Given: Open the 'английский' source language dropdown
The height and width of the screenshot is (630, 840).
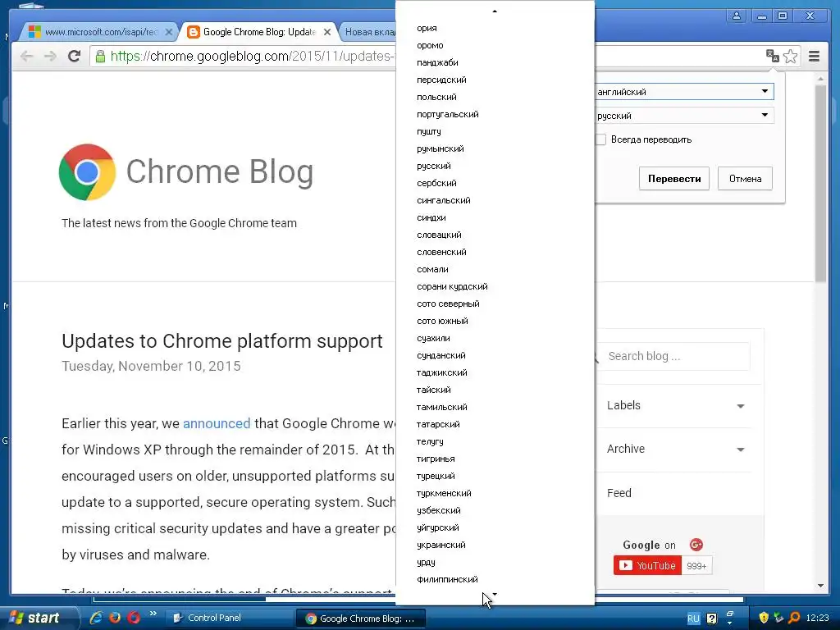Looking at the screenshot, I should point(683,92).
